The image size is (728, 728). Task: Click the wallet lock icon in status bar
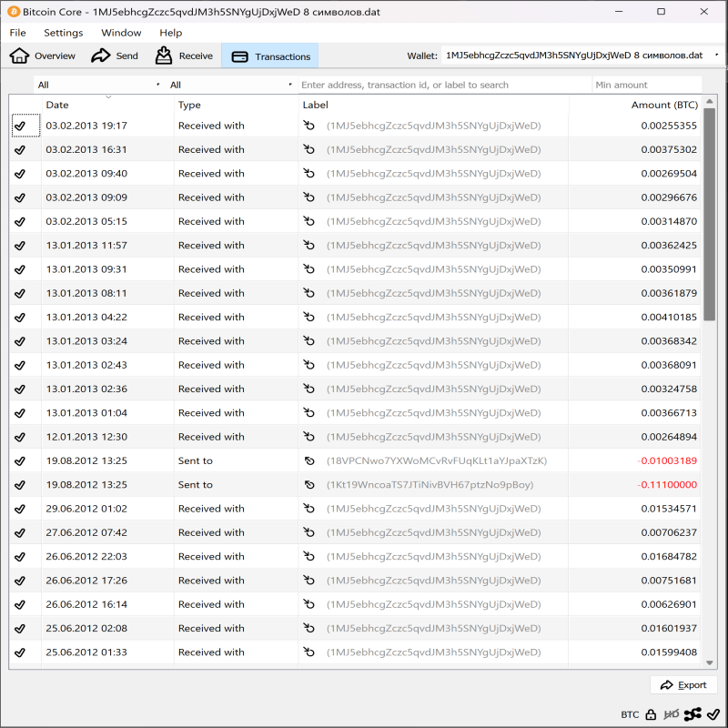coord(651,714)
